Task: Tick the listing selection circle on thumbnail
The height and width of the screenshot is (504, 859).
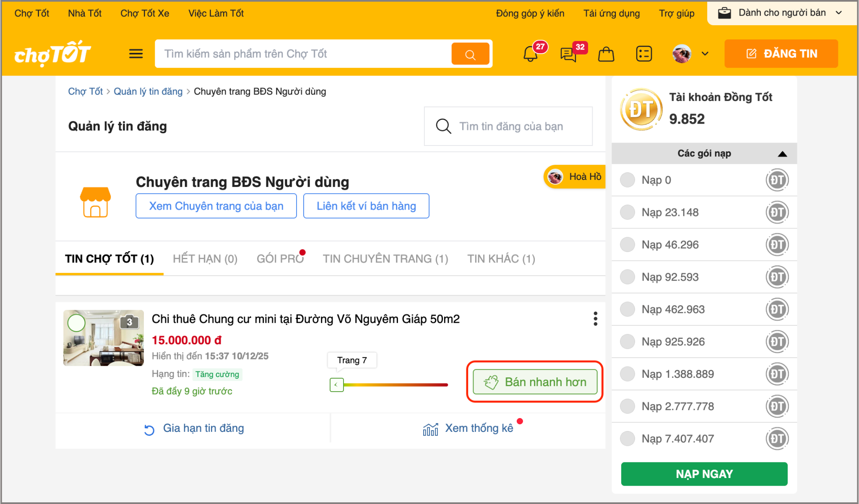Action: pyautogui.click(x=76, y=323)
